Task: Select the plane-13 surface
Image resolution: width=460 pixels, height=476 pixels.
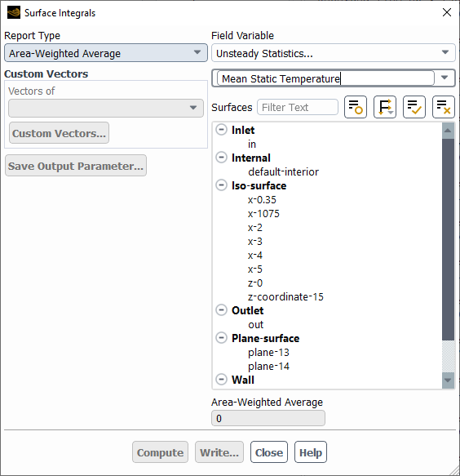Action: [x=268, y=353]
